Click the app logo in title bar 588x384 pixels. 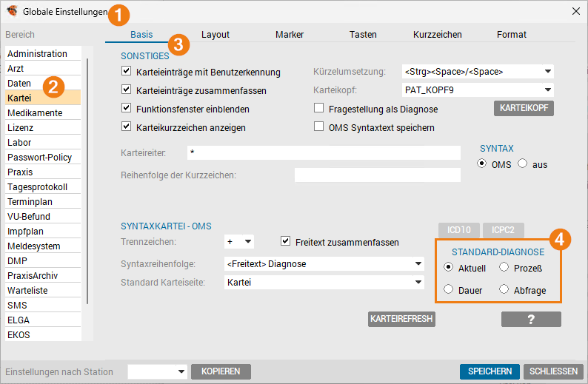click(12, 11)
